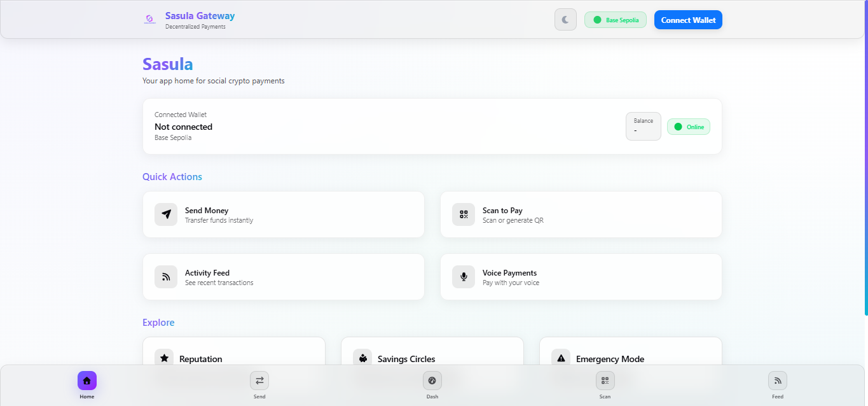Open the Voice Payments card

tap(581, 277)
